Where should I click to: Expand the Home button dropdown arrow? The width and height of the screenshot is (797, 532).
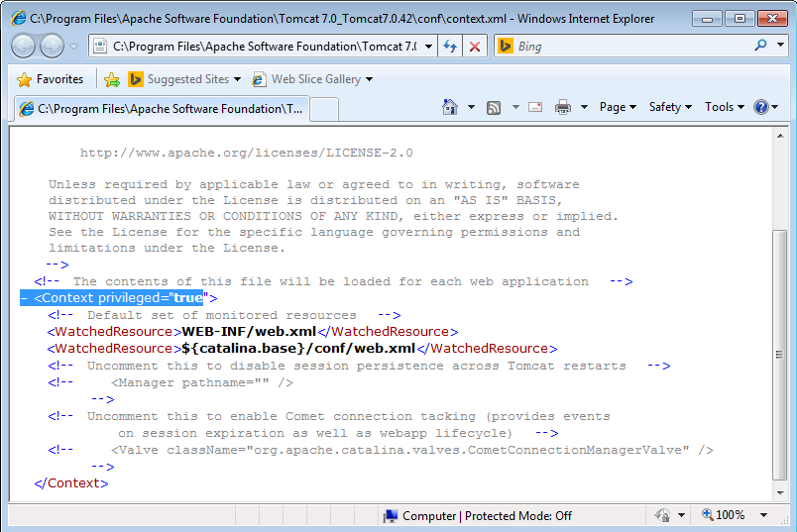click(x=471, y=107)
